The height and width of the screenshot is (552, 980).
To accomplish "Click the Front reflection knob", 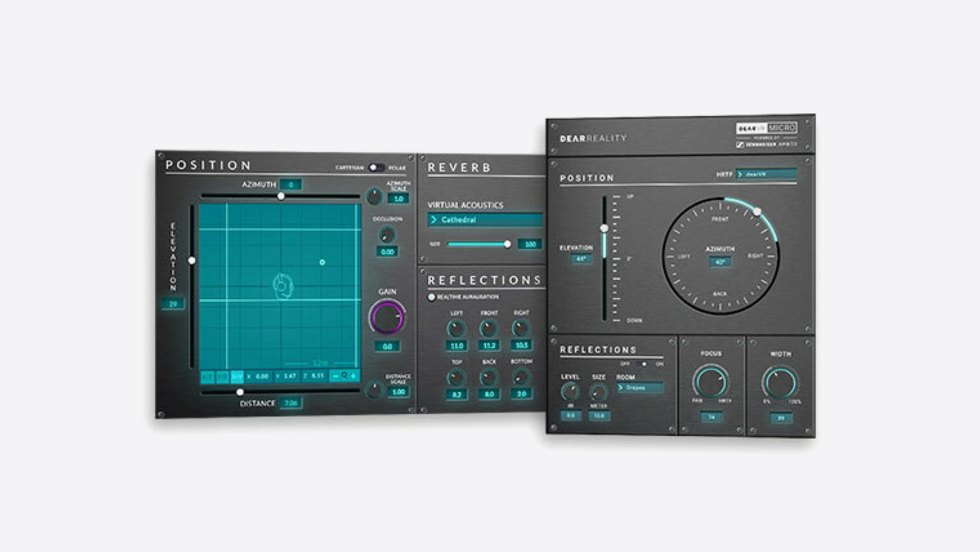I will 488,328.
